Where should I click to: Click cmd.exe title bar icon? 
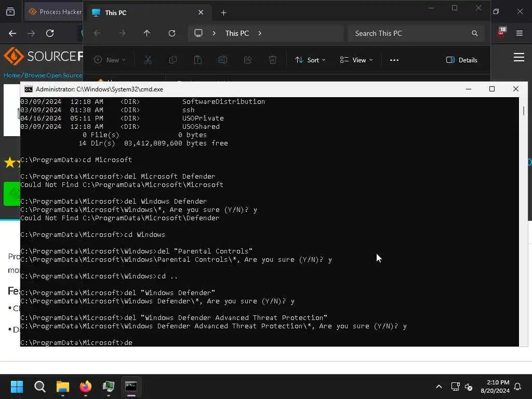coord(29,89)
